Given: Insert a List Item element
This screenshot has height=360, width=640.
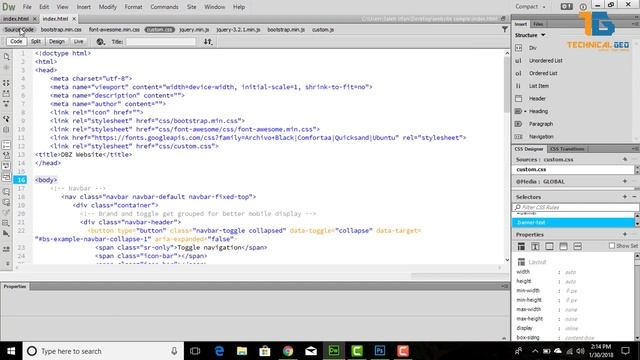Looking at the screenshot, I should pos(539,86).
